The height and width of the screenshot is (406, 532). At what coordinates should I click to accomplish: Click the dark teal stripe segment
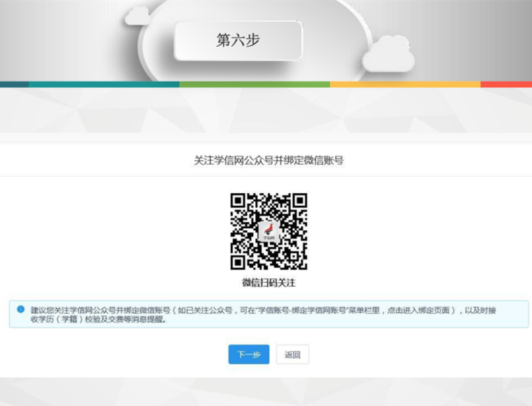14,84
